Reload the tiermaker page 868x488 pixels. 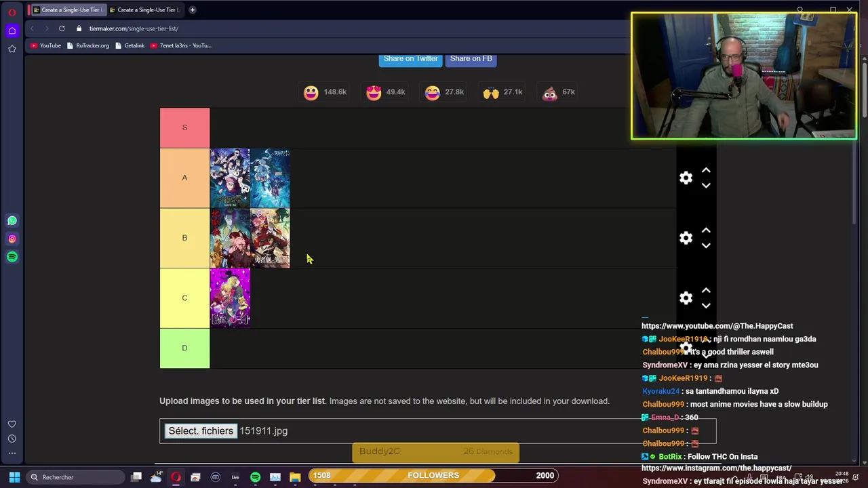click(62, 28)
